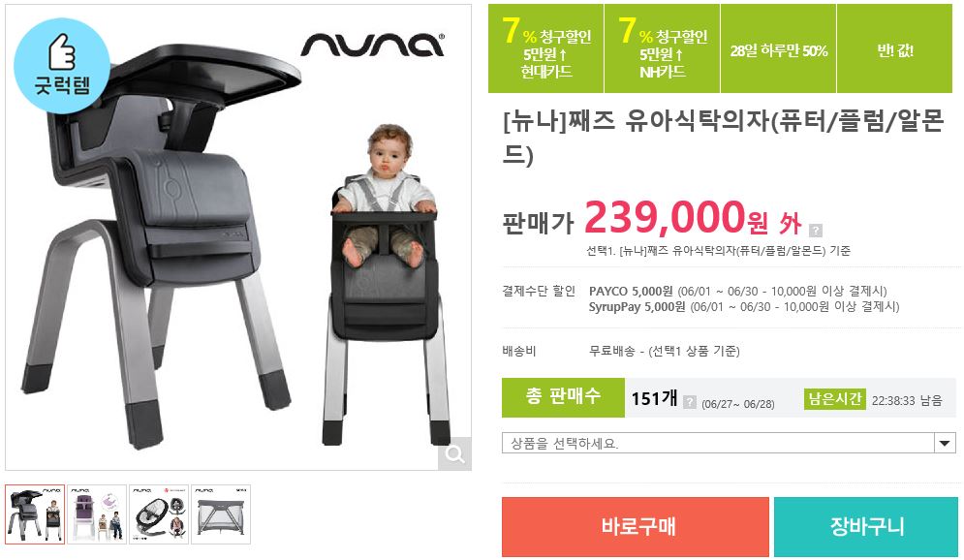The width and height of the screenshot is (964, 560).
Task: Click the 반! 값! banner tile
Action: (x=894, y=48)
